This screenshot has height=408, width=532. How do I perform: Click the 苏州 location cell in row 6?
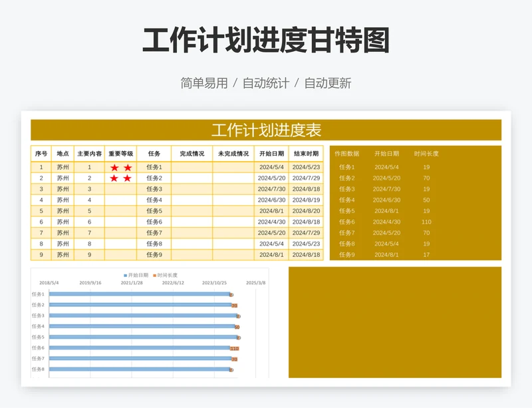tap(63, 222)
